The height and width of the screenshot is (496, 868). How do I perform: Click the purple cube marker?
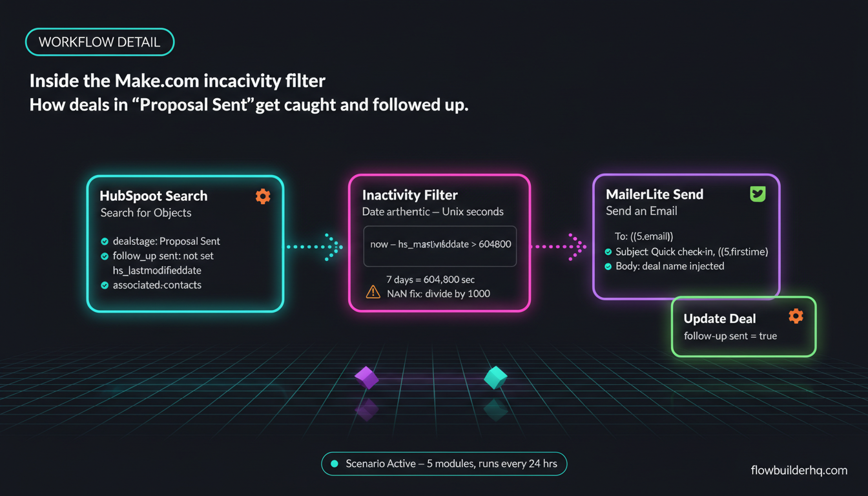367,377
